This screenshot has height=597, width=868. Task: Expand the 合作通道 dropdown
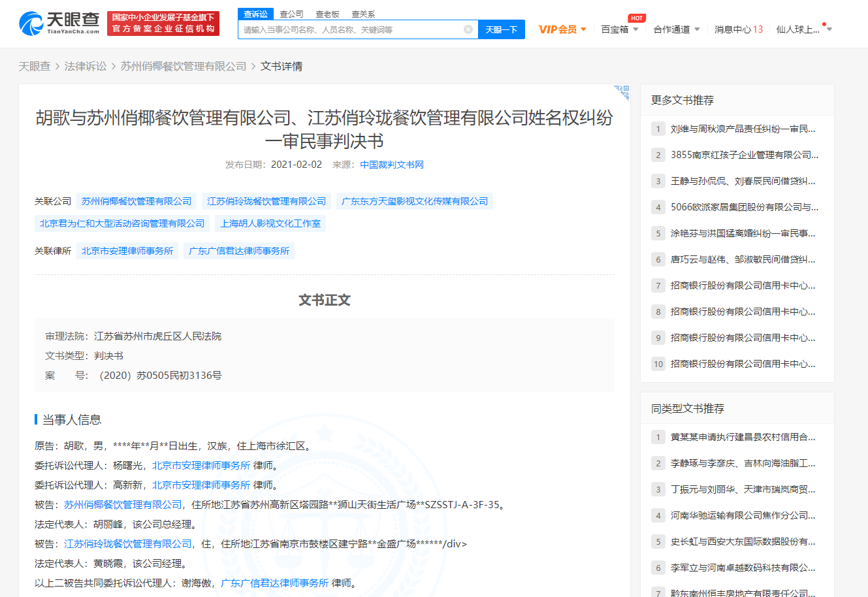(677, 29)
